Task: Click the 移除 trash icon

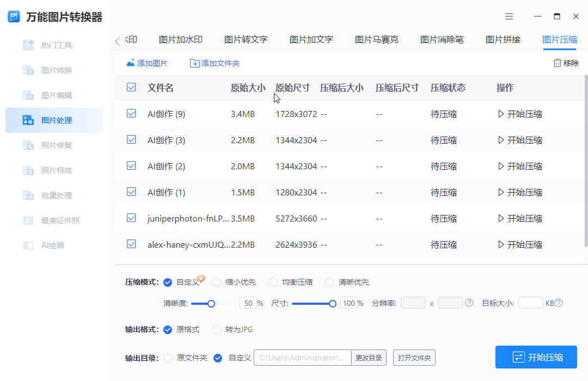Action: 557,63
